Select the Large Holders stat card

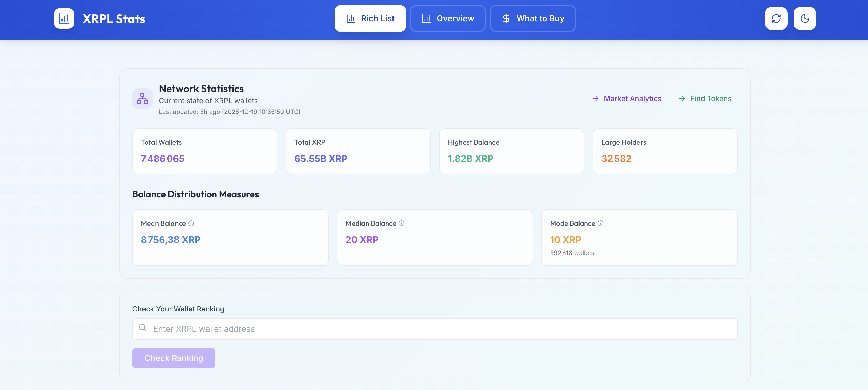(x=665, y=151)
